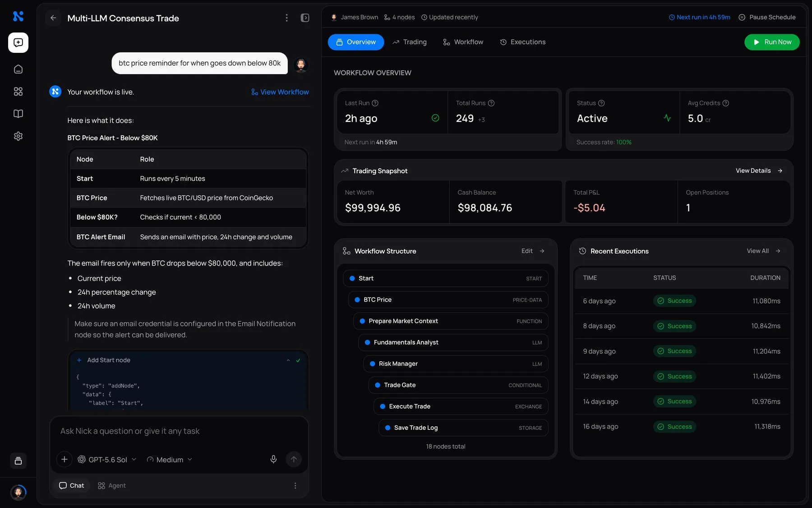Select the Execute Trade exchange node
Viewport: 812px width, 508px height.
tap(461, 406)
